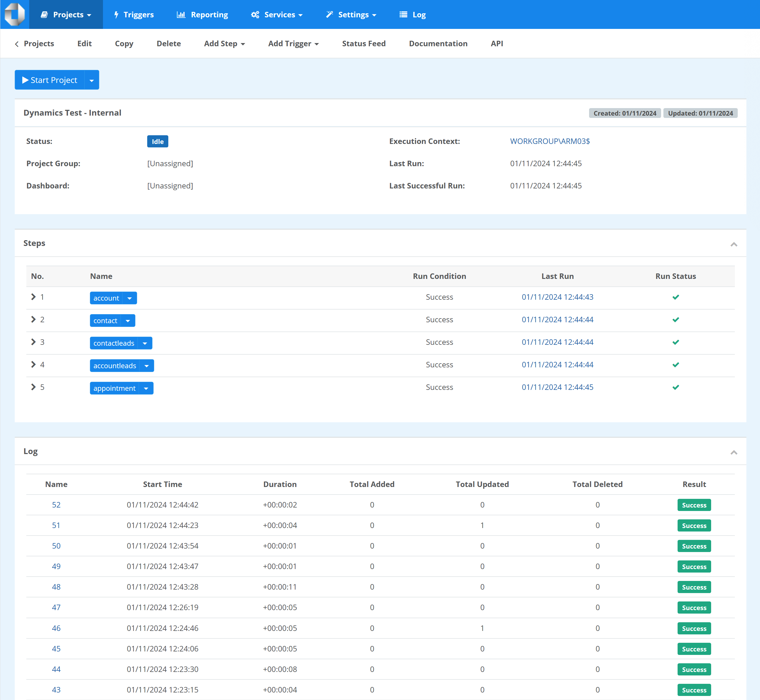Click the account step's green checkmark
This screenshot has height=700, width=760.
pyautogui.click(x=676, y=297)
